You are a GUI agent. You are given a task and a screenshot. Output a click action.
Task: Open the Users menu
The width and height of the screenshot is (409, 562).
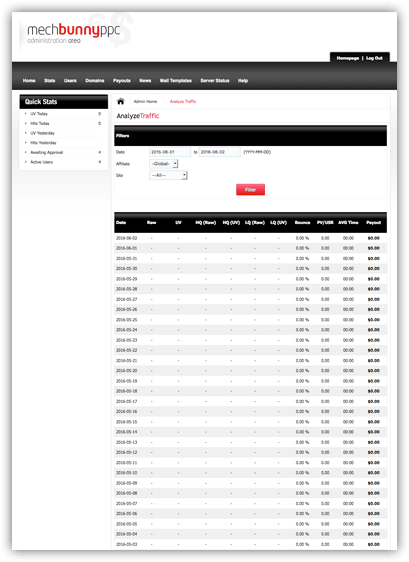click(70, 81)
